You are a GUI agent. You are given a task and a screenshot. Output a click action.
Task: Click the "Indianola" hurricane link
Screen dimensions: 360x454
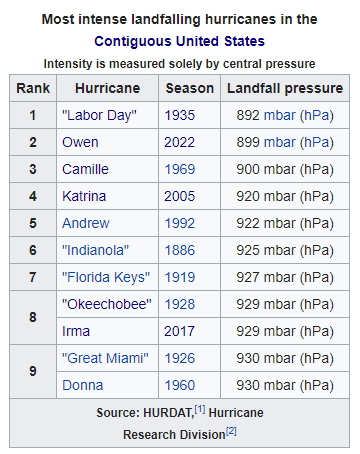(95, 250)
